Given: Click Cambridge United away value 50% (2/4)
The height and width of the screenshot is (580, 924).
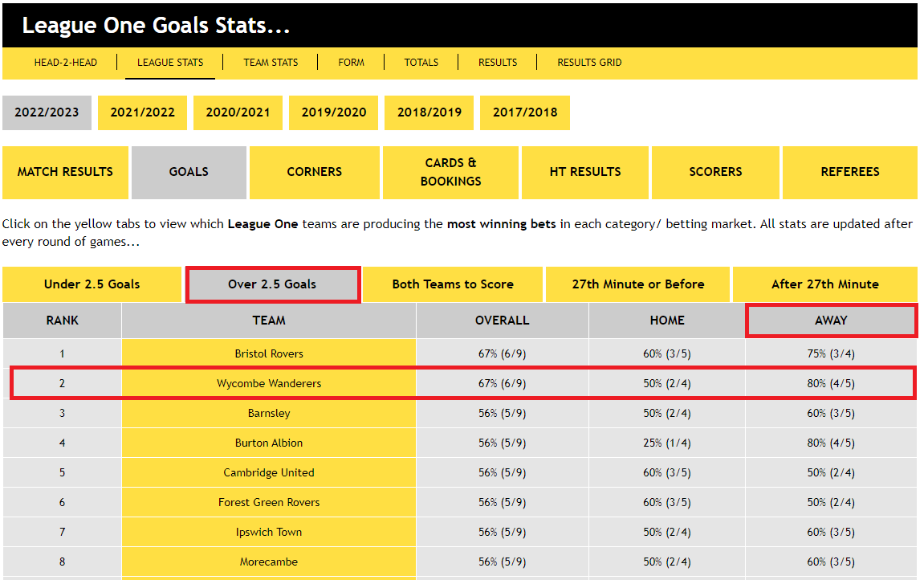Looking at the screenshot, I should point(831,472).
